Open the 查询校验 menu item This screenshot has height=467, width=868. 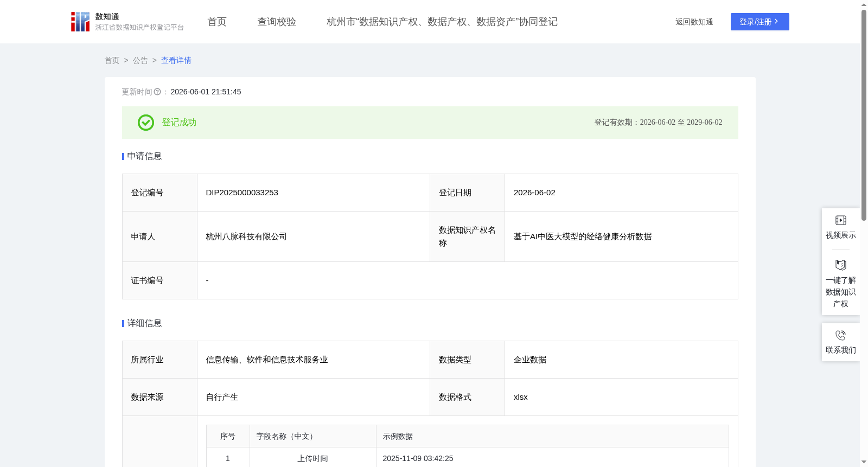277,22
